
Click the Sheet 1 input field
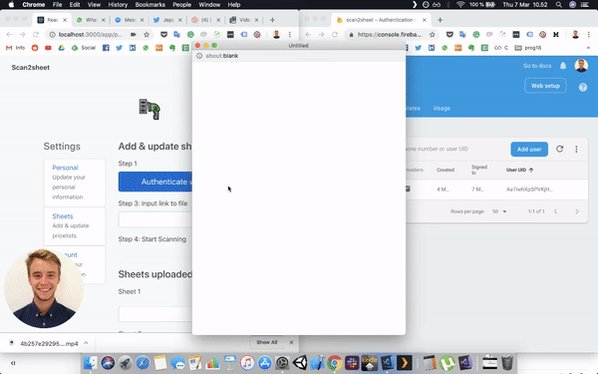click(155, 314)
